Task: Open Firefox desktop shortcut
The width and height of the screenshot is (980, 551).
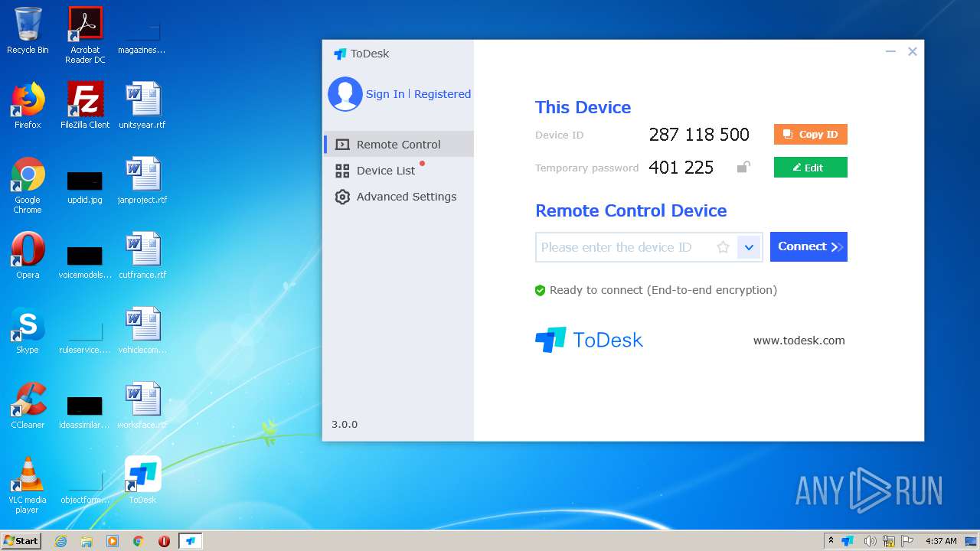Action: coord(28,106)
